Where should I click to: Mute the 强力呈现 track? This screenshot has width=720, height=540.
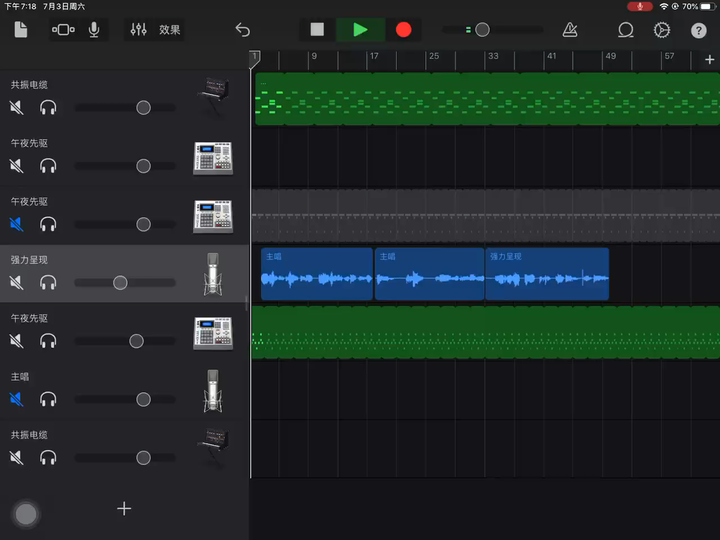[x=16, y=283]
